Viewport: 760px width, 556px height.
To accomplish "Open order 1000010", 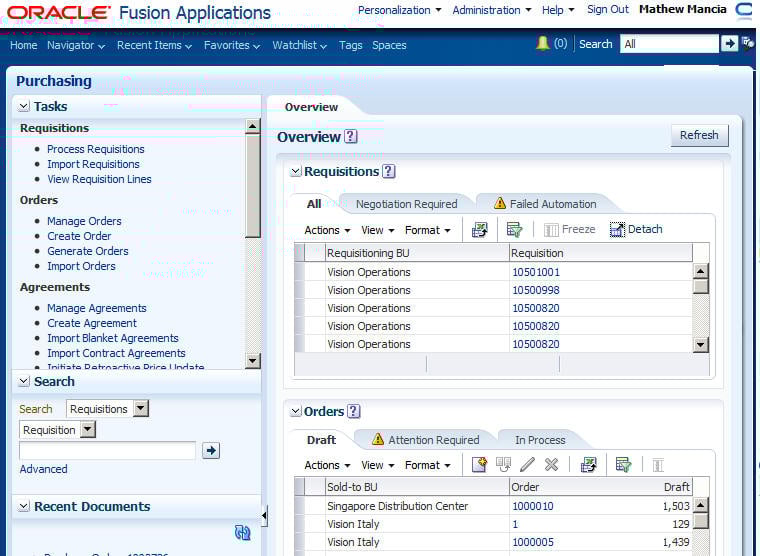I will (533, 506).
